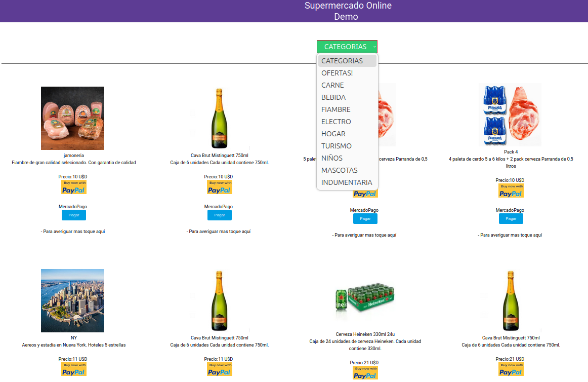The image size is (588, 382).
Task: Open Cava Brut image priced 21 USD
Action: point(511,300)
